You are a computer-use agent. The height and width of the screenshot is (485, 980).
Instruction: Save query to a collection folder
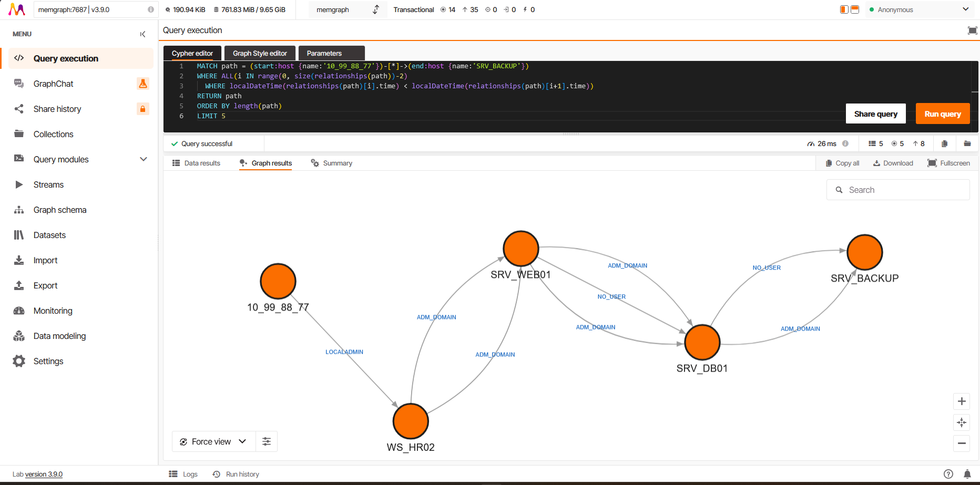tap(967, 143)
